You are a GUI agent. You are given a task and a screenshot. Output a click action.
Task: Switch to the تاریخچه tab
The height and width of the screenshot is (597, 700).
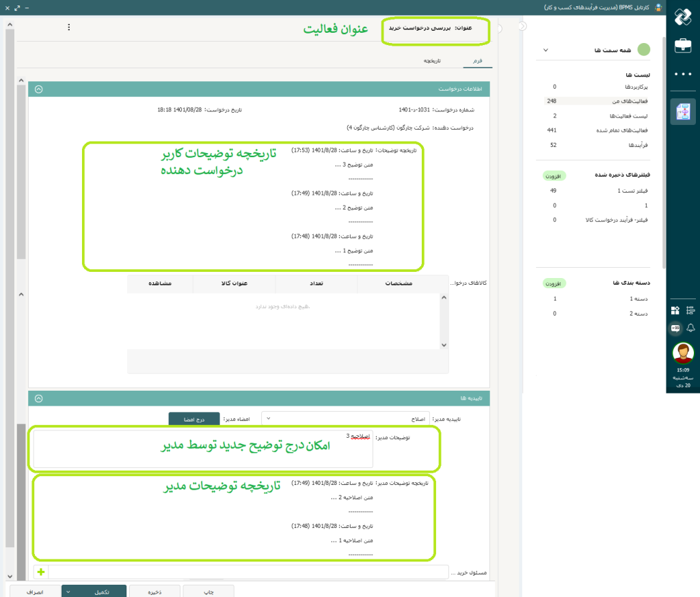tap(432, 61)
